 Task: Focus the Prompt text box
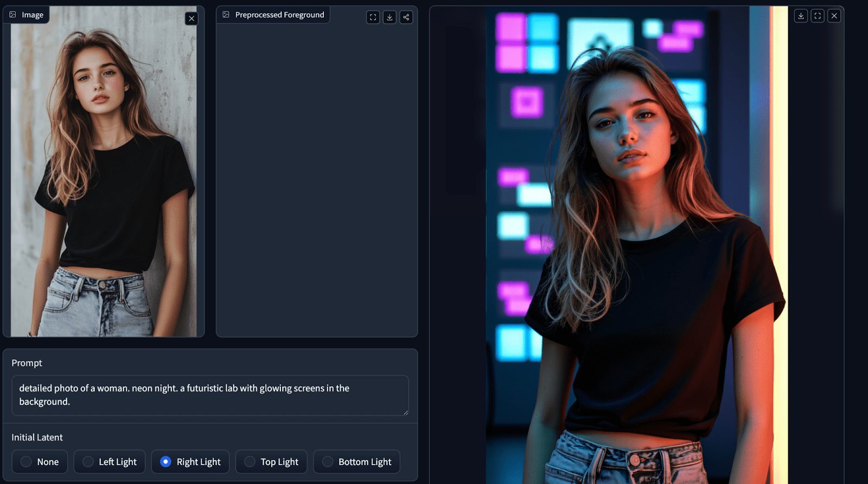[x=209, y=395]
